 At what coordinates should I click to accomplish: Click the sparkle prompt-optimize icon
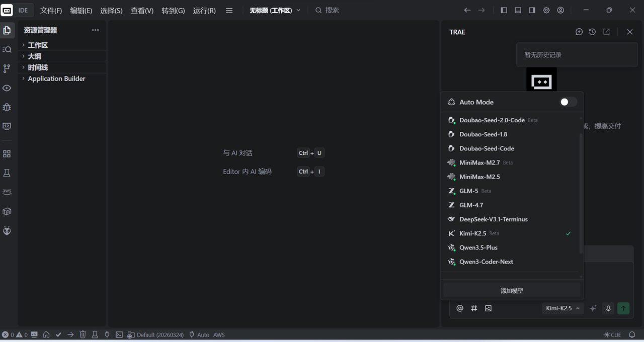pos(593,308)
